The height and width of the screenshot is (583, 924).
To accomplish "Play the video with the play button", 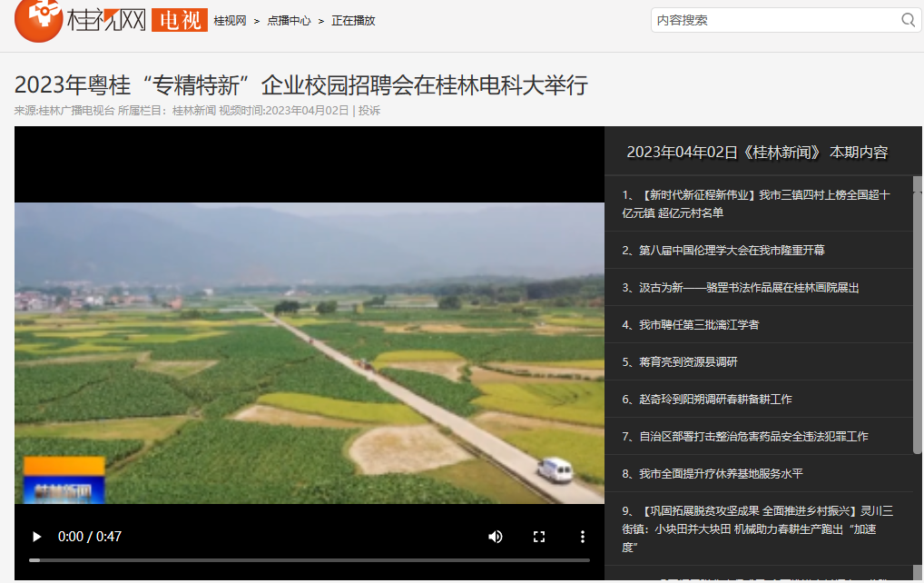I will pos(36,537).
